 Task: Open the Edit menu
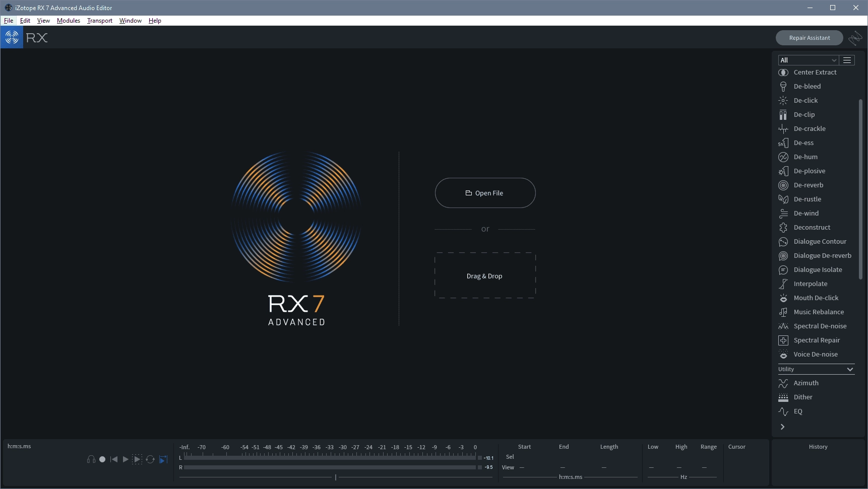[x=25, y=21]
